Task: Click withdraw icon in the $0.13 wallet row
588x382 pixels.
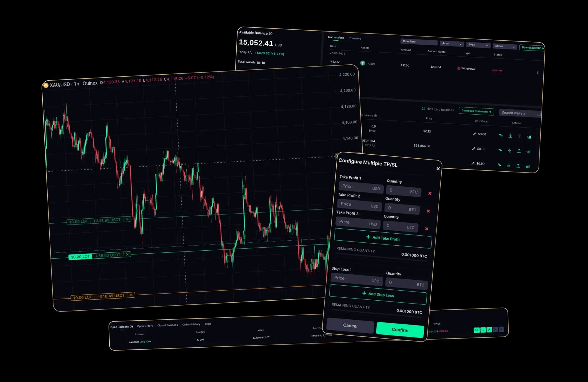Action: [520, 136]
